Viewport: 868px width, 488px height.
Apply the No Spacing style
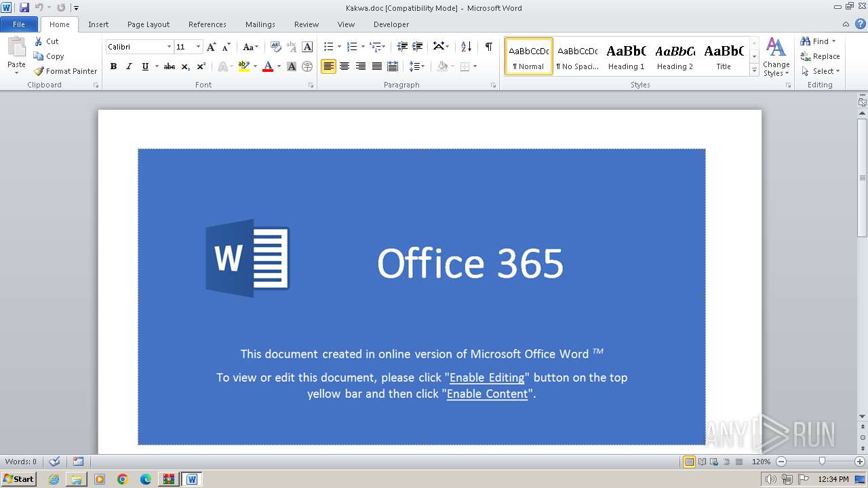tap(577, 56)
